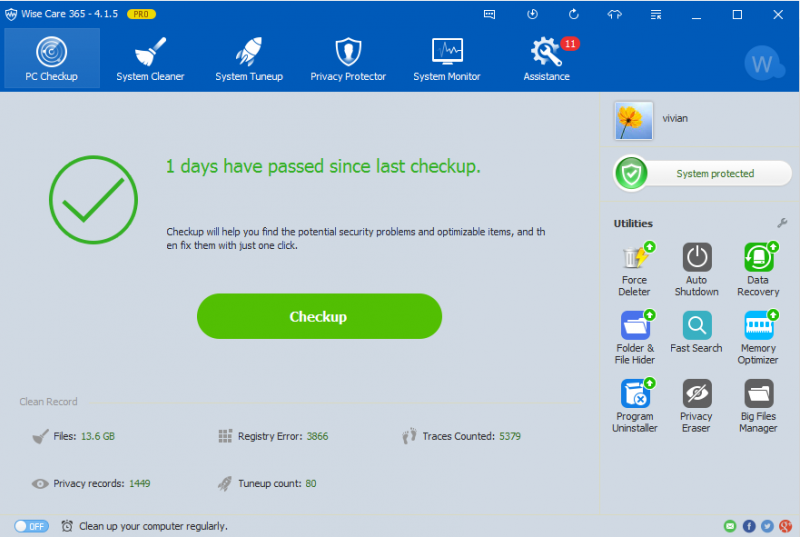Switch to System Cleaner tab
The width and height of the screenshot is (800, 537).
click(150, 58)
